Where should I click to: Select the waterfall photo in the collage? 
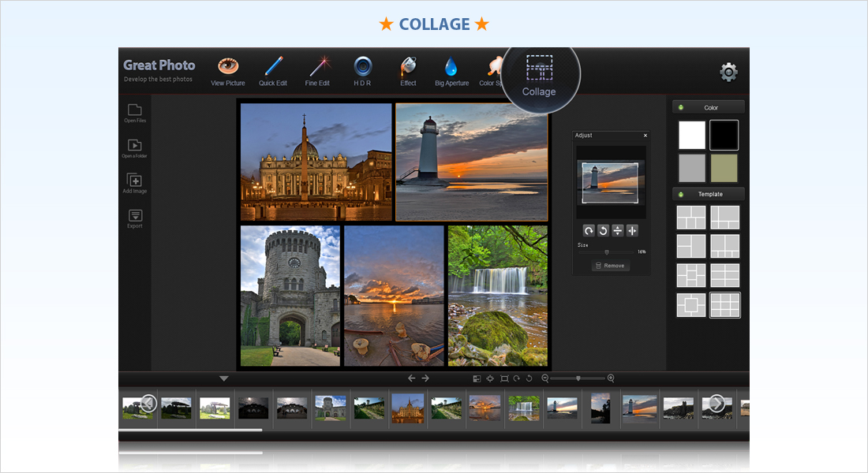498,296
